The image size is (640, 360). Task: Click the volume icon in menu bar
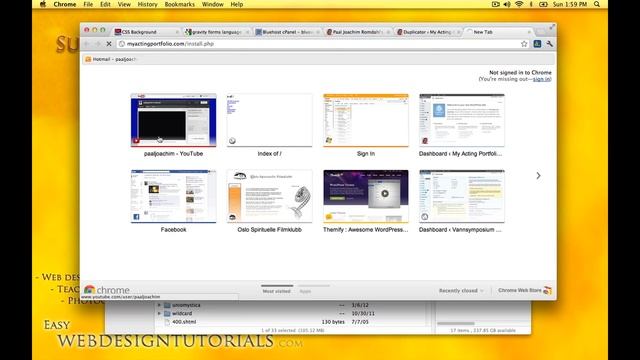507,4
